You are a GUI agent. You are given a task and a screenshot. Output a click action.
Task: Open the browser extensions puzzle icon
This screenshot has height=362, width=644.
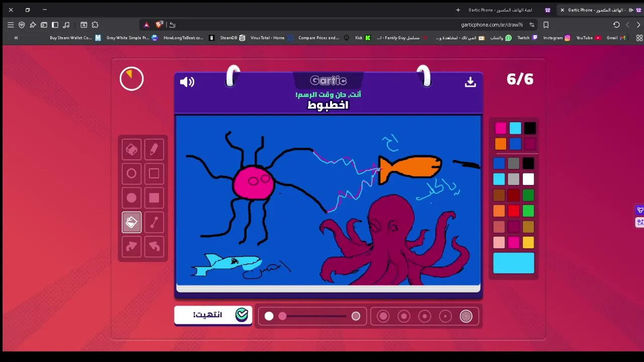95,25
